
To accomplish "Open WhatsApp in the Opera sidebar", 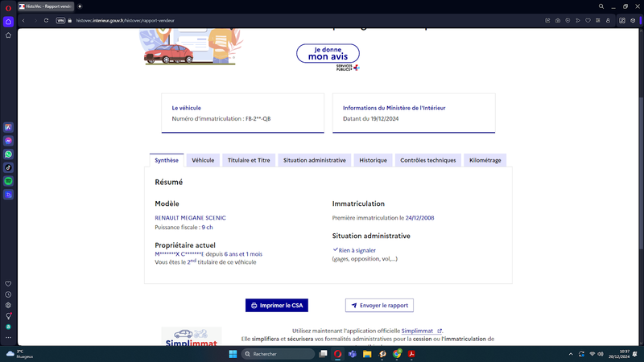I will 8,154.
